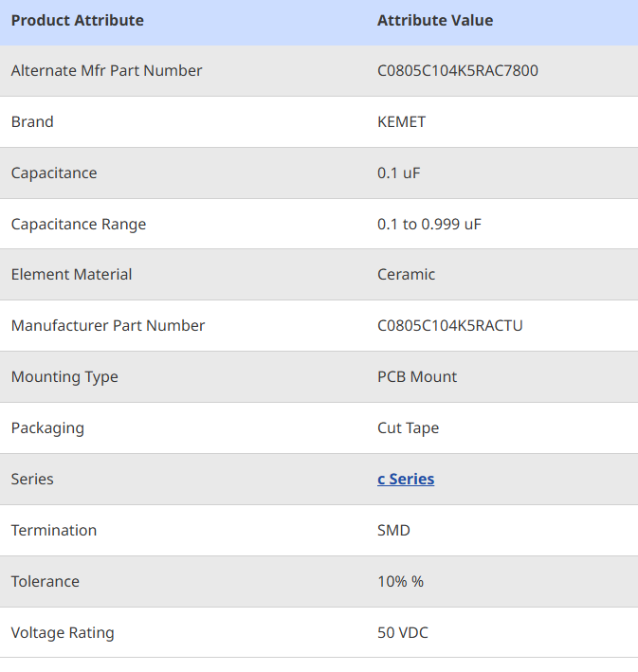The height and width of the screenshot is (672, 638).
Task: Select the 50 VDC voltage rating value
Action: pyautogui.click(x=403, y=632)
